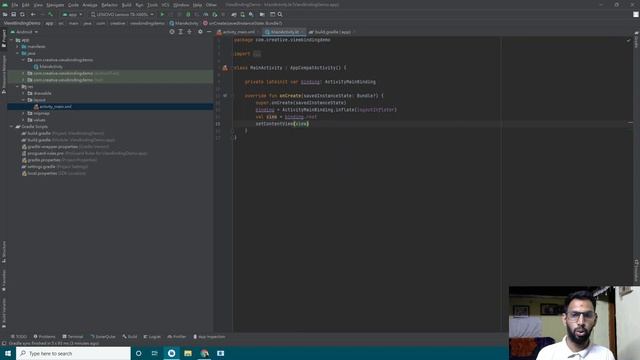640x360 pixels.
Task: Toggle the Resource Manager side tab
Action: tap(4, 75)
